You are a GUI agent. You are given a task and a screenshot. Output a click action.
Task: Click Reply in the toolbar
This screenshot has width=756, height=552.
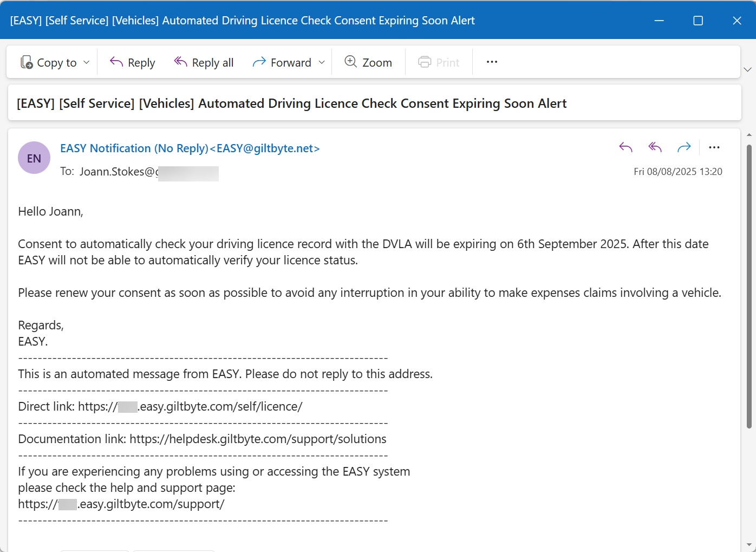tap(132, 62)
